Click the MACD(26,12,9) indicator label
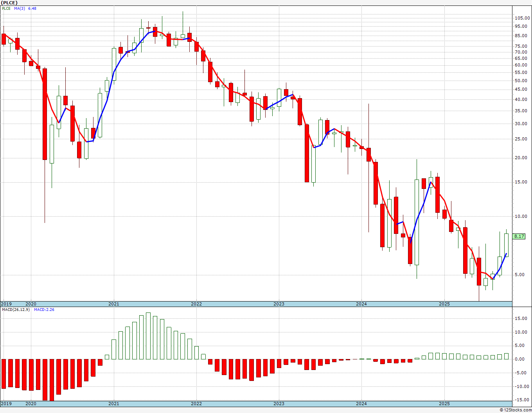The height and width of the screenshot is (413, 532). [16, 310]
